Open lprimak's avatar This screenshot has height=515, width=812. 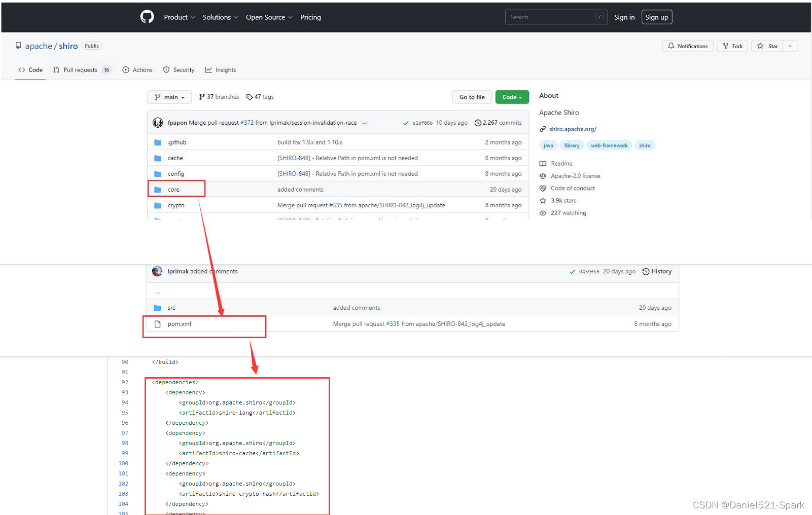point(157,271)
